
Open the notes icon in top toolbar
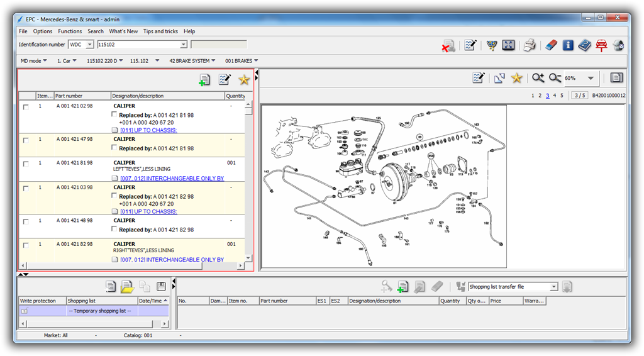pyautogui.click(x=470, y=45)
